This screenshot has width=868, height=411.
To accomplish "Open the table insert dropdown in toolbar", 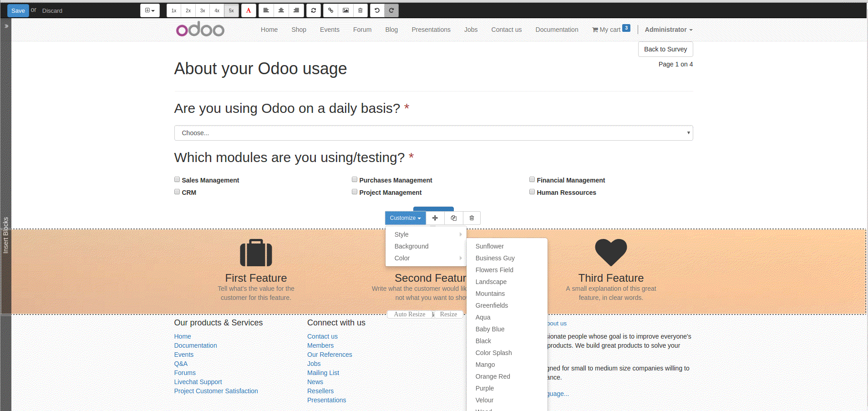I will point(150,10).
